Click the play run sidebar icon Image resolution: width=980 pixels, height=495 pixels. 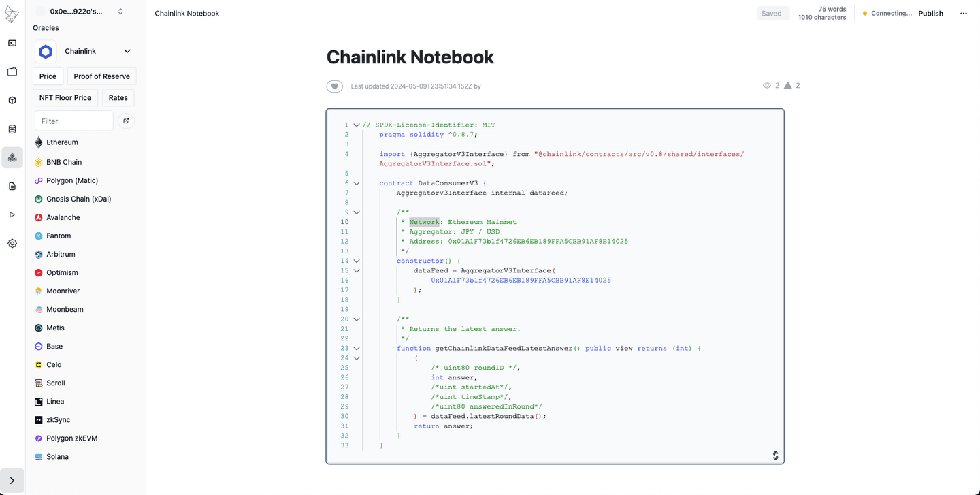point(12,214)
